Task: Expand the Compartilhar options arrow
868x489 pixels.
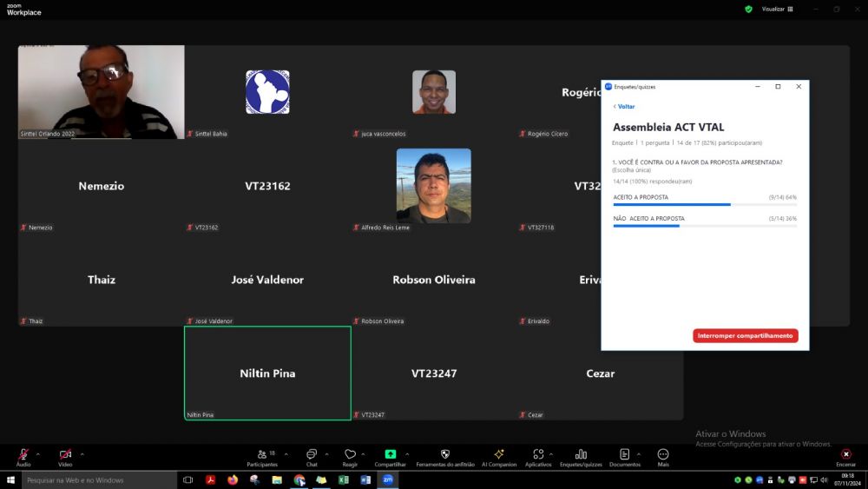Action: pyautogui.click(x=407, y=453)
